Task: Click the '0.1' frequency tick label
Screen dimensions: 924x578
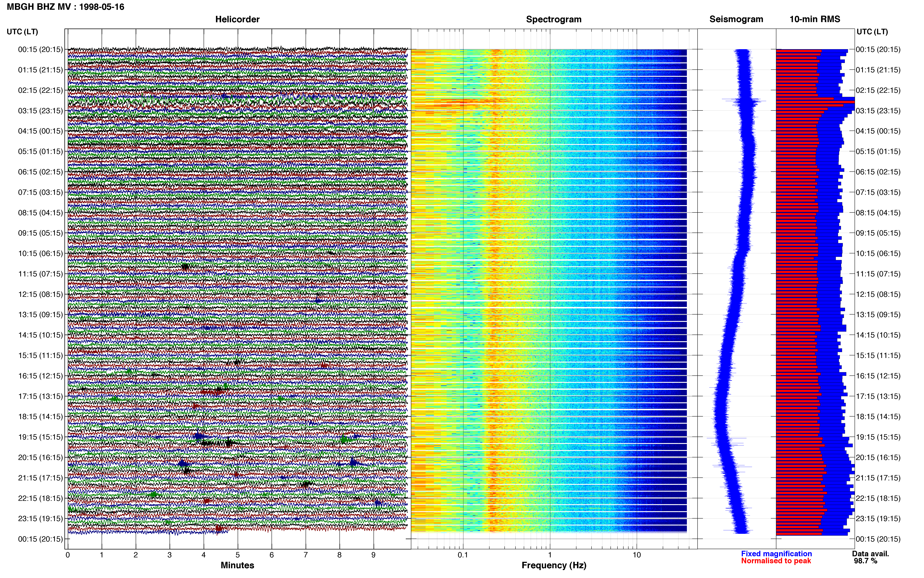Action: (x=463, y=555)
